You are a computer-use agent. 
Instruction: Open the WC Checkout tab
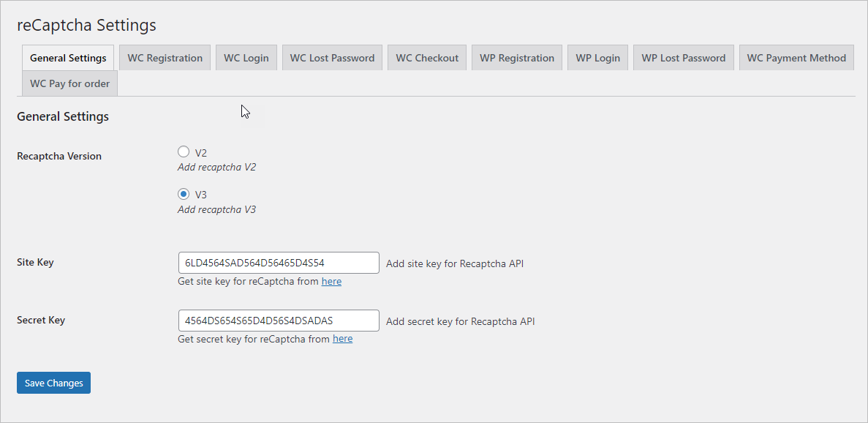[x=426, y=57]
